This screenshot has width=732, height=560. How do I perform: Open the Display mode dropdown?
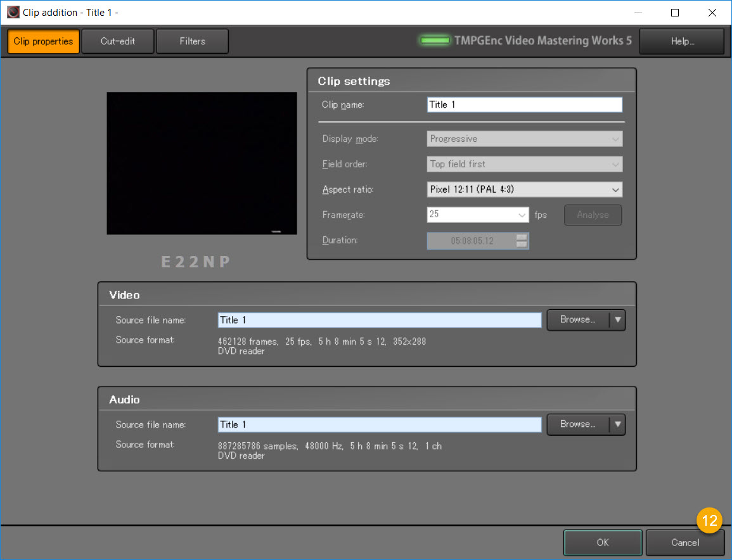[524, 139]
